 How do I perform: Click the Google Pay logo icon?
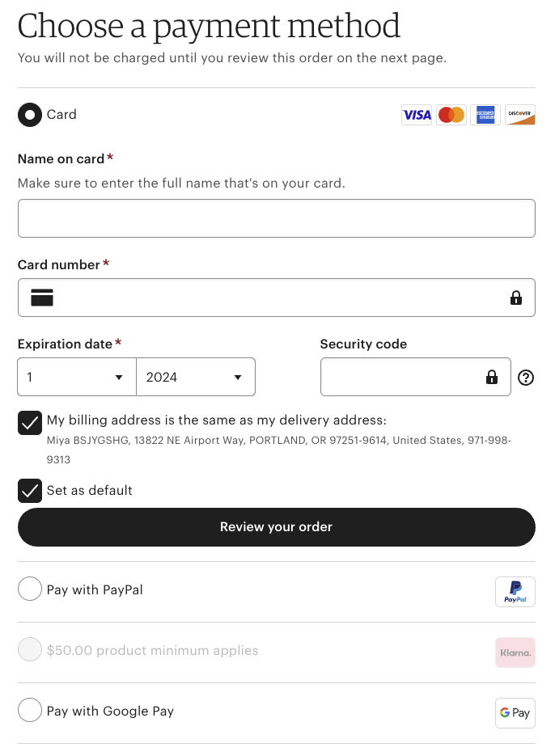coord(515,713)
